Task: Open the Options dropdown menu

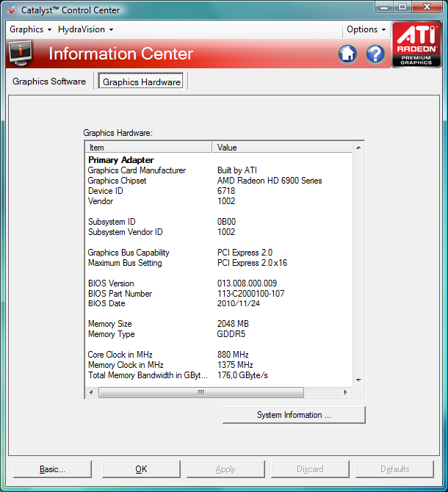Action: [x=366, y=29]
